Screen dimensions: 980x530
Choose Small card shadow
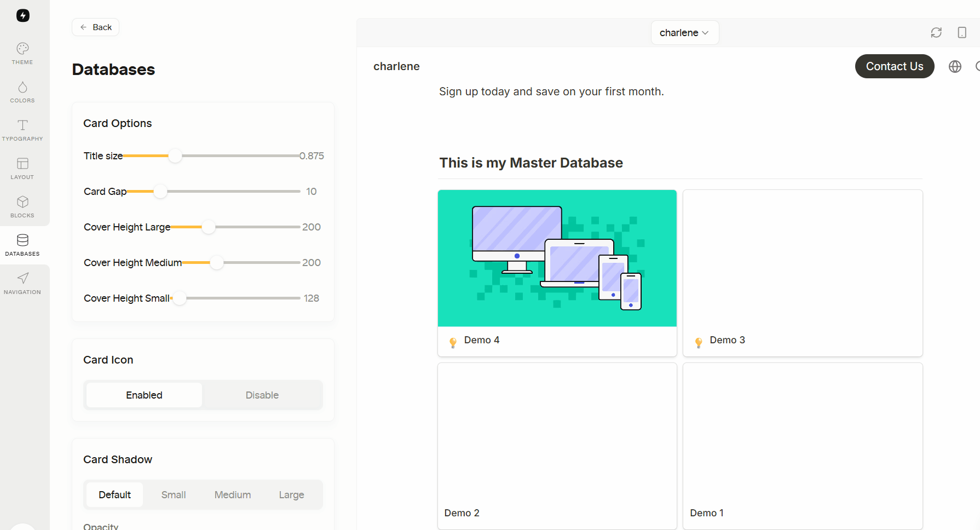tap(174, 495)
